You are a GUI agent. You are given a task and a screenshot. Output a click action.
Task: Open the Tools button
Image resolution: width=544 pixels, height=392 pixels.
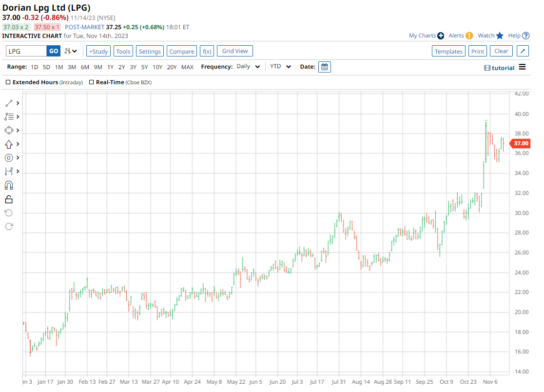click(123, 51)
